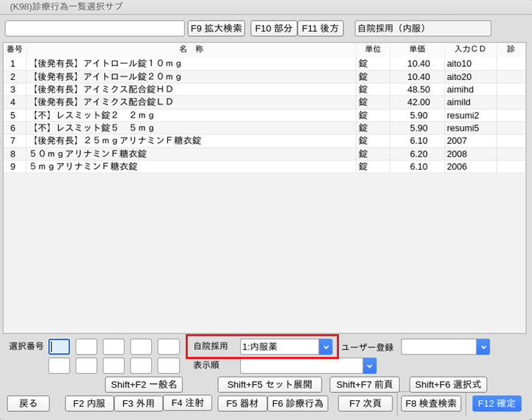Go to next page with F7 次頁
The image size is (532, 420).
coord(365,403)
